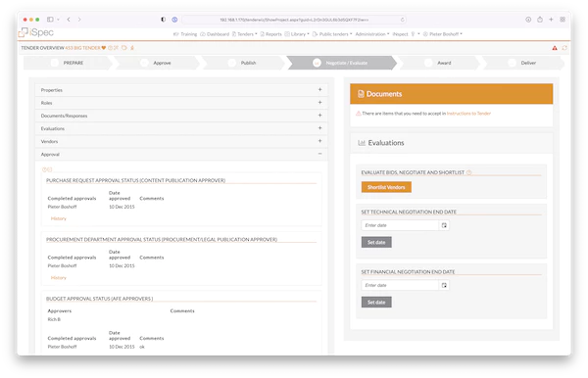Viewport: 588px width, 378px height.
Task: Expand the Documents/Responses section
Action: pos(181,116)
